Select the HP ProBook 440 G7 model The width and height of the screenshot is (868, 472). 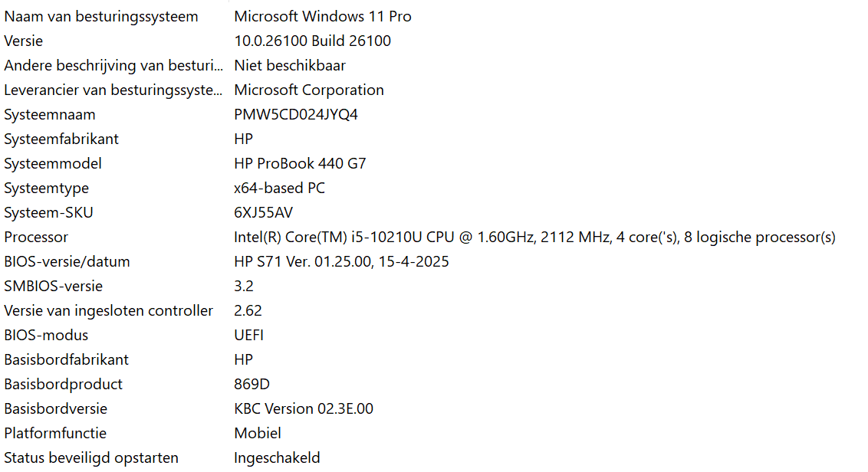(300, 163)
